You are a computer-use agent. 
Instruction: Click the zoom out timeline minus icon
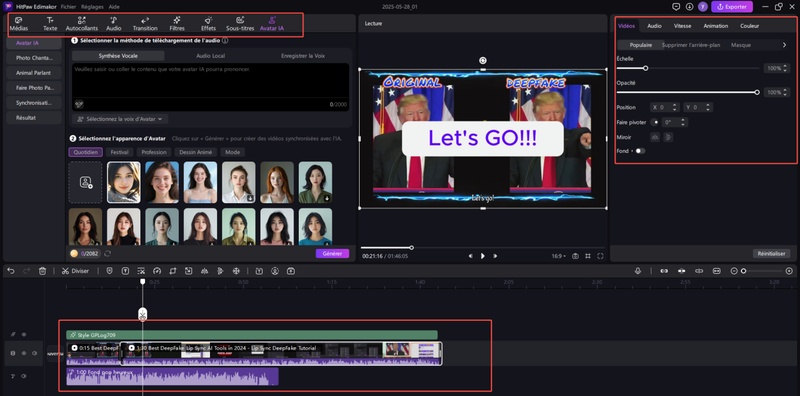[x=734, y=271]
